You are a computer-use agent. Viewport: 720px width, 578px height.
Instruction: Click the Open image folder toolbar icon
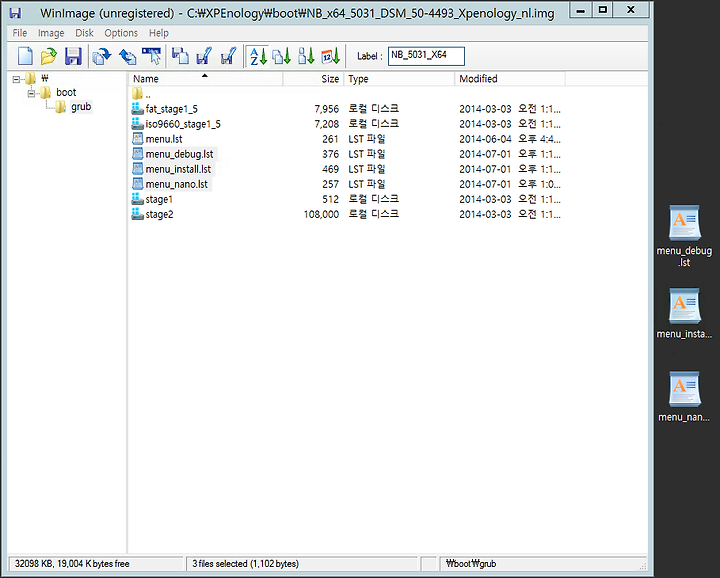(49, 56)
